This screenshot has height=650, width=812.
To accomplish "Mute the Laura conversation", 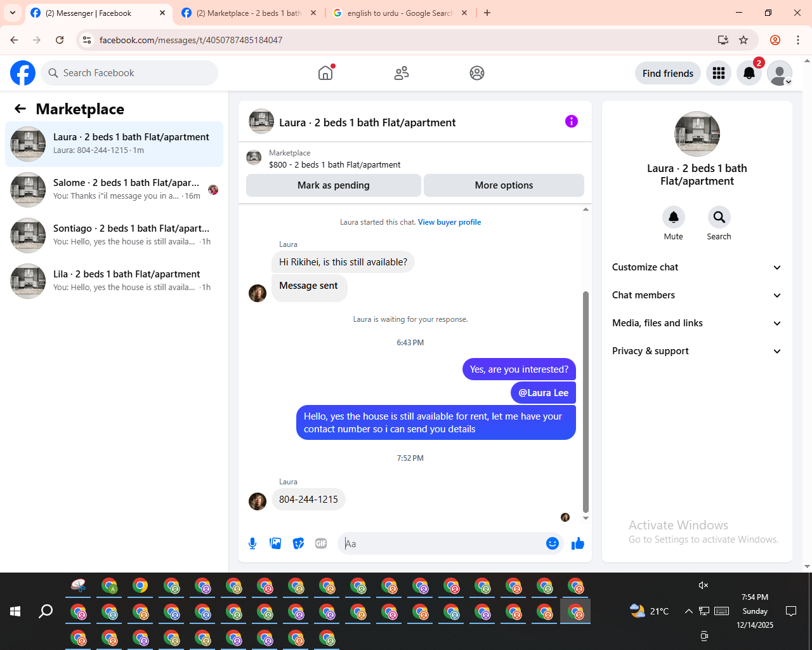I will (674, 217).
